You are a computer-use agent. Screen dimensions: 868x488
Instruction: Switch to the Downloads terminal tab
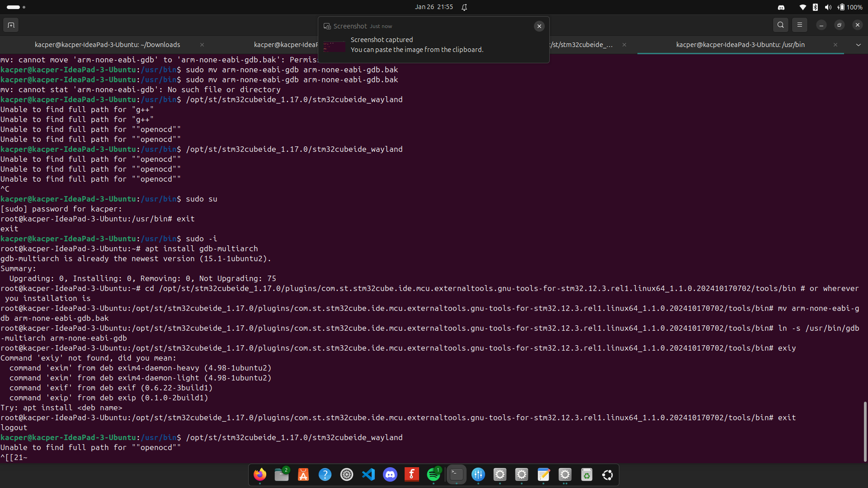[107, 44]
